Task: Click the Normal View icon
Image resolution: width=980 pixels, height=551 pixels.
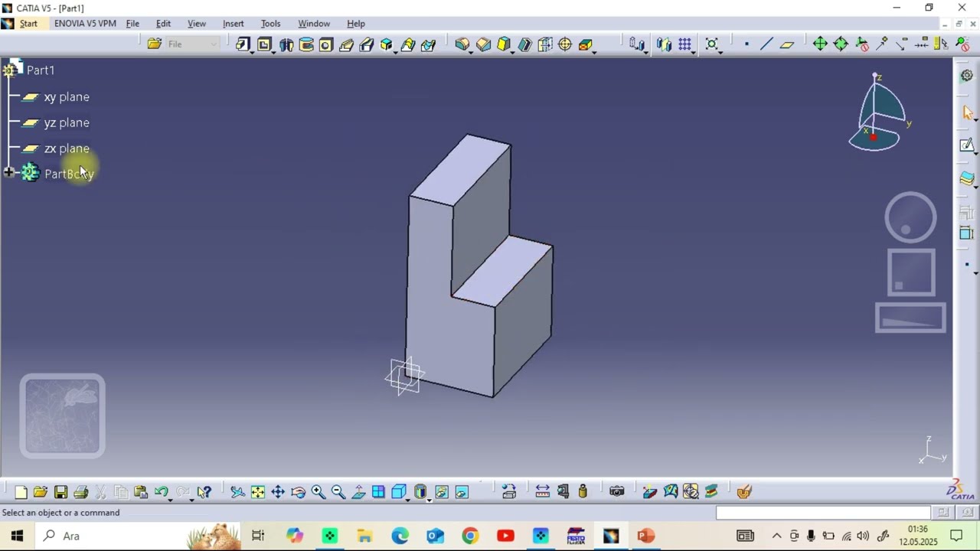Action: click(358, 492)
